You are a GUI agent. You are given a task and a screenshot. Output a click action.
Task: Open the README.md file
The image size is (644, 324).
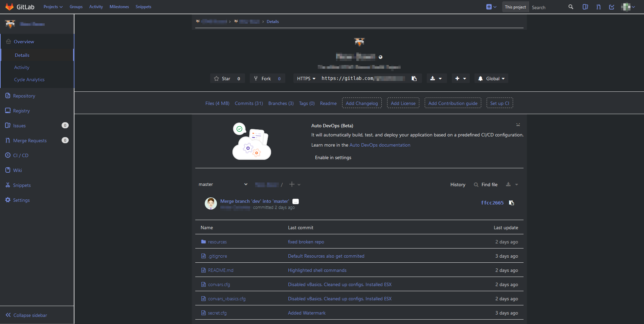[221, 270]
